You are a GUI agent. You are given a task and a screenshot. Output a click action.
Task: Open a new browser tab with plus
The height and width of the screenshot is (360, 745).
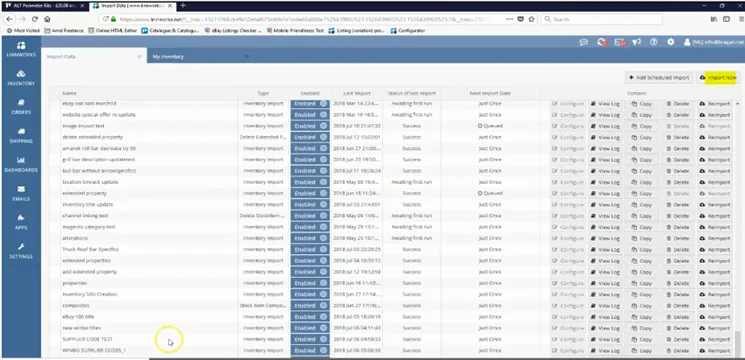tap(183, 6)
